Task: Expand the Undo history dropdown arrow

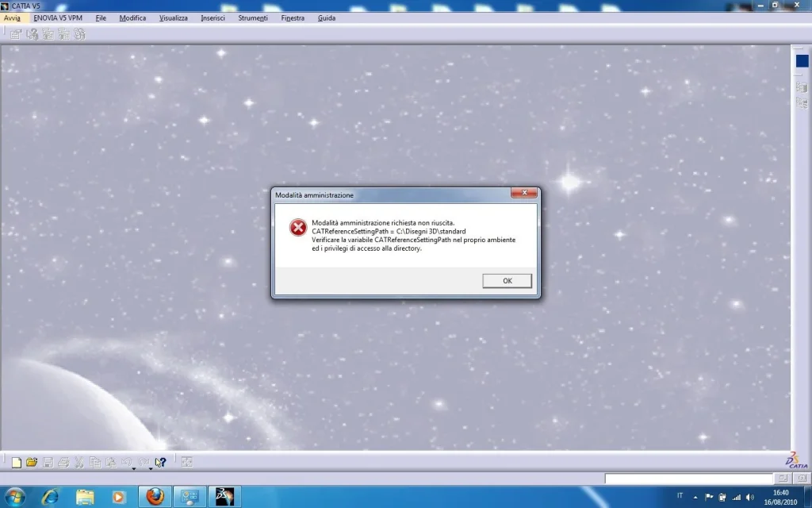Action: click(134, 468)
